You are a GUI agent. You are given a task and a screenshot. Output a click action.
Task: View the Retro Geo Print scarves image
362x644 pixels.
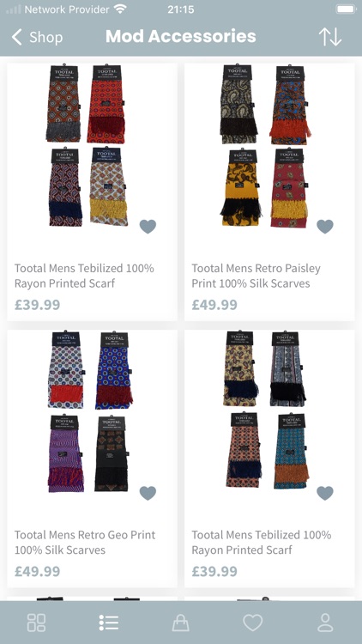(90, 412)
